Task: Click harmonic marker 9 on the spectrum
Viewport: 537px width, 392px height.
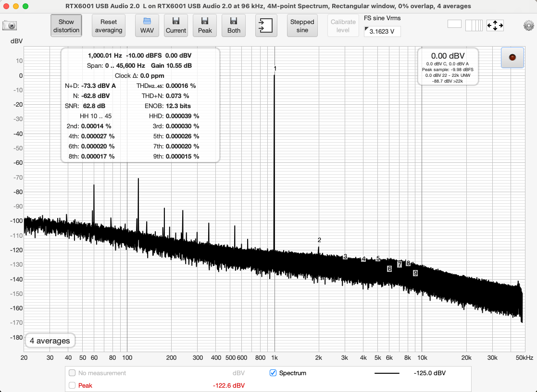Action: (x=415, y=273)
